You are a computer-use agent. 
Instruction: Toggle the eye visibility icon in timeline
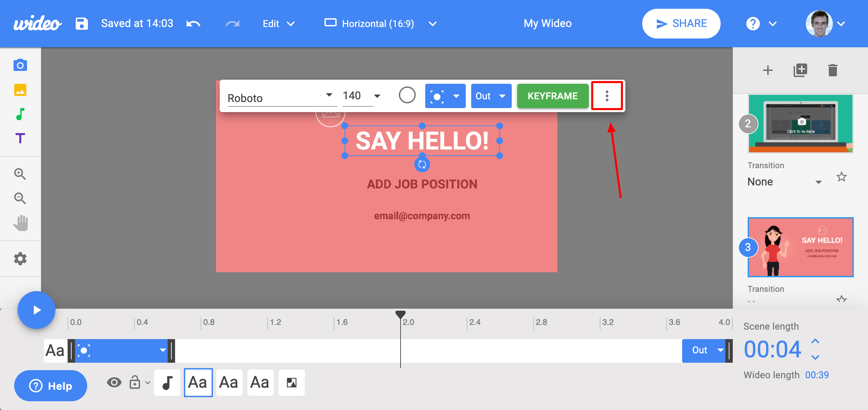click(x=114, y=382)
